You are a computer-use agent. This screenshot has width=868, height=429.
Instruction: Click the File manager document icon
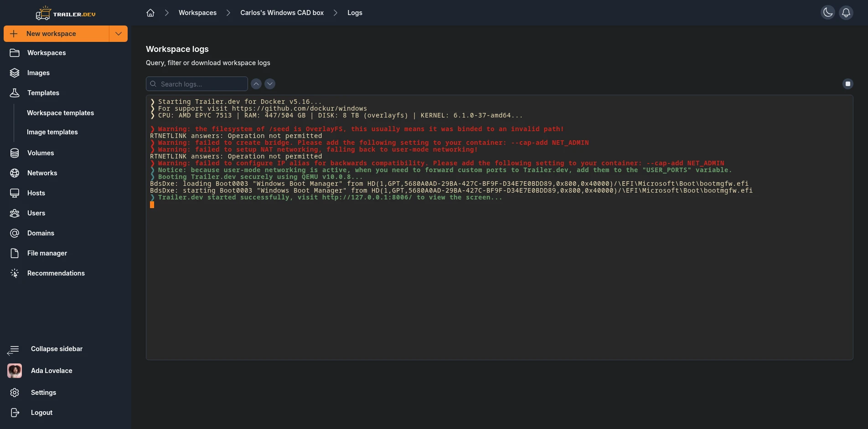[x=15, y=253]
